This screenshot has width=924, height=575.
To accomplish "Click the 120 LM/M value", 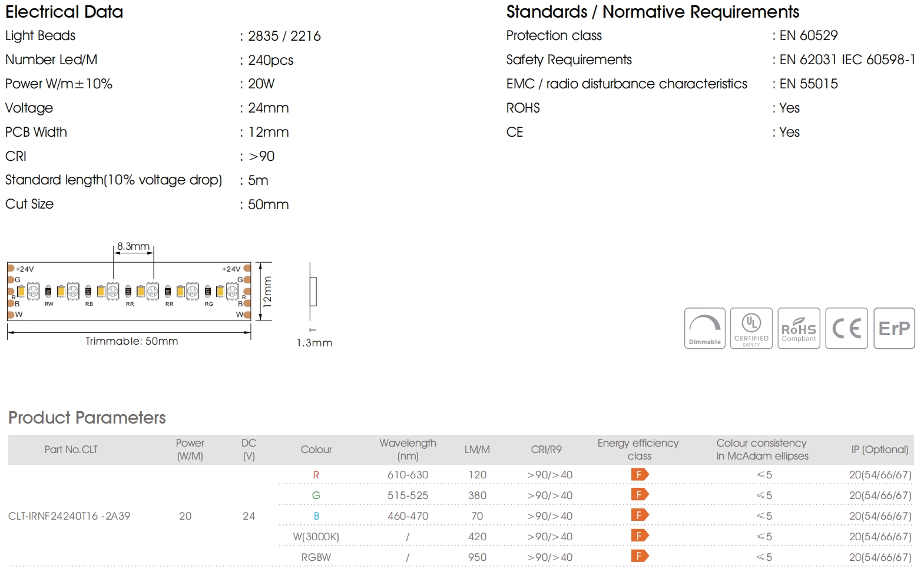I will tap(477, 475).
